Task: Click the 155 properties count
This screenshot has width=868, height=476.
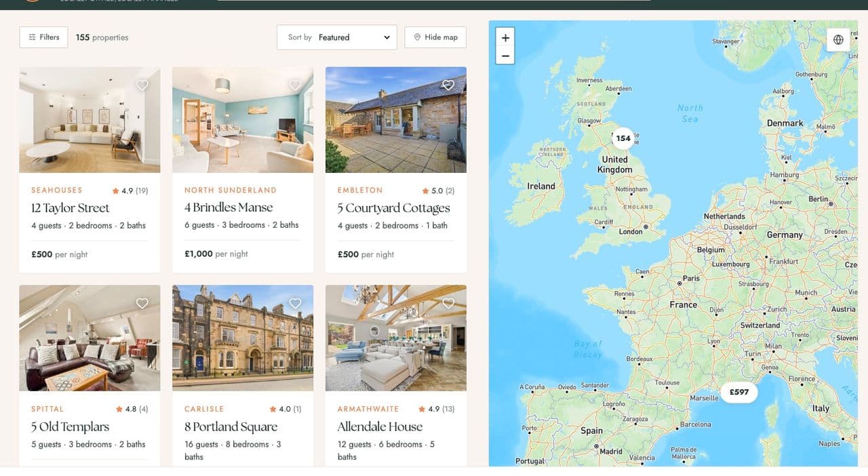Action: [x=102, y=37]
